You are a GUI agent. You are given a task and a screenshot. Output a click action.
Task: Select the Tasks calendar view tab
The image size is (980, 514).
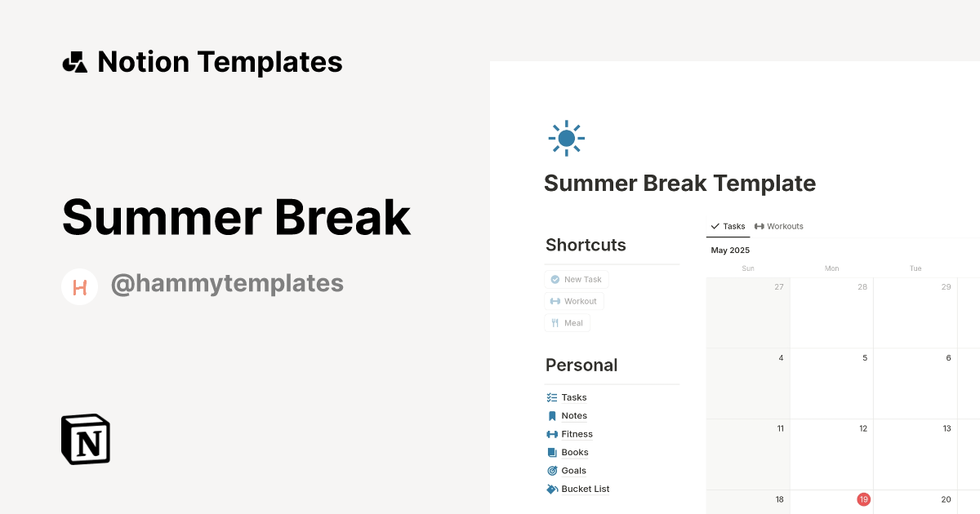click(x=728, y=226)
